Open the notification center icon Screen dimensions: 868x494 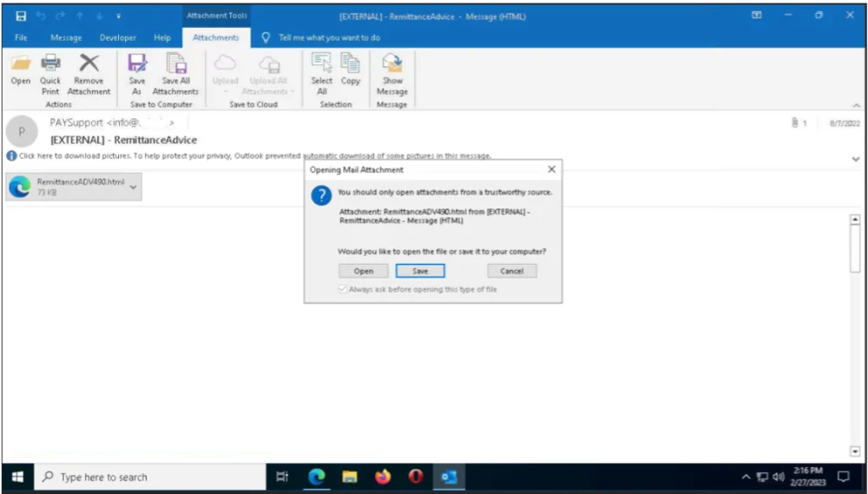[843, 477]
